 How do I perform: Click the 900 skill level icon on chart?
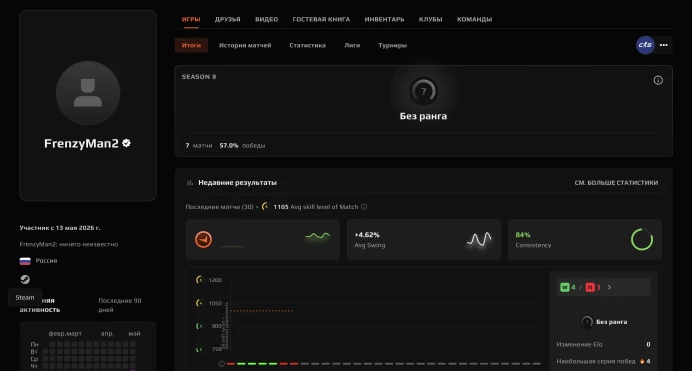[199, 326]
